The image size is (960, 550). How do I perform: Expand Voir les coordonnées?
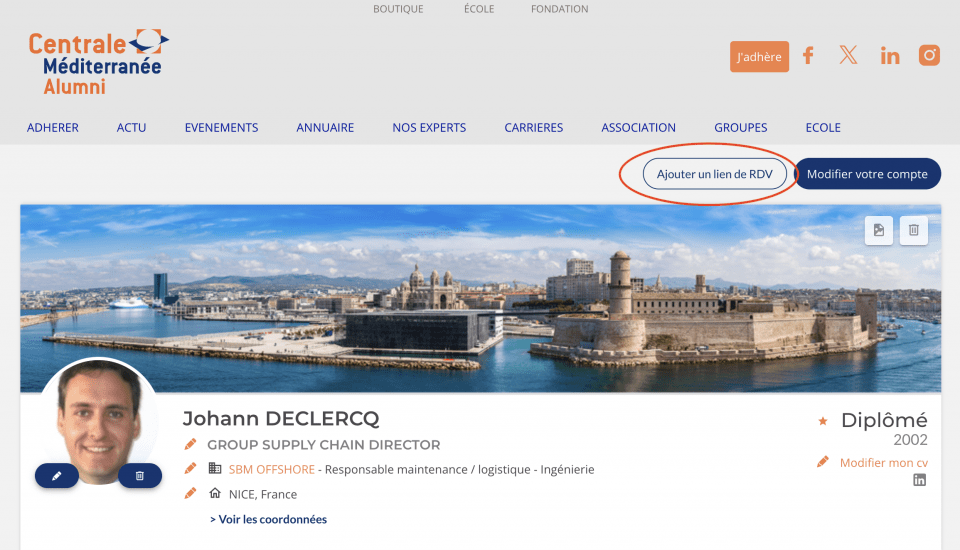pos(268,519)
